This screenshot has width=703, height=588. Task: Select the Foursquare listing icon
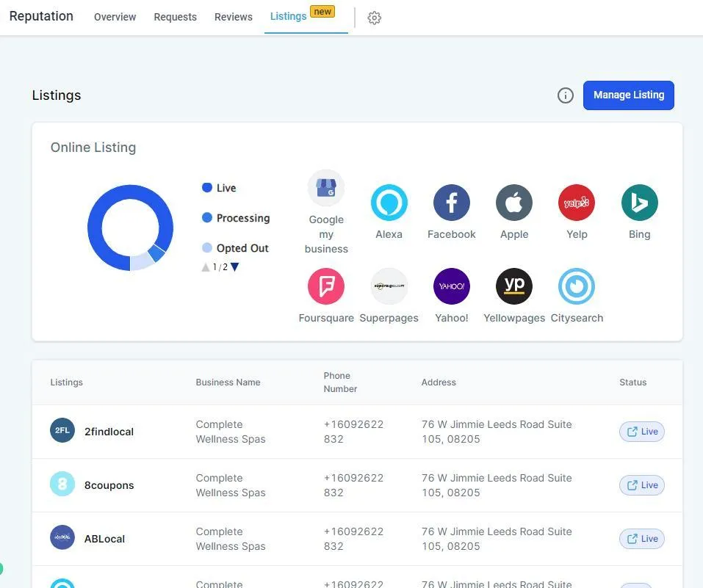pos(326,286)
